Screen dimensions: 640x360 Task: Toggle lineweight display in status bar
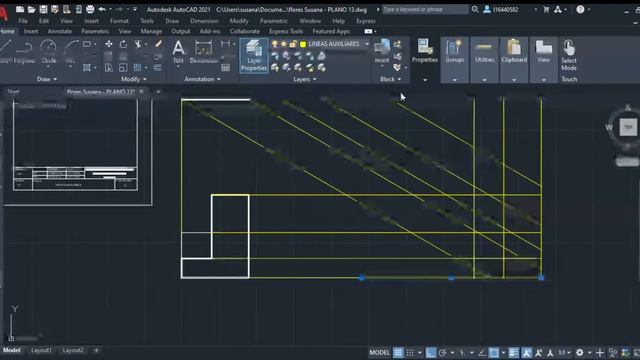[513, 352]
